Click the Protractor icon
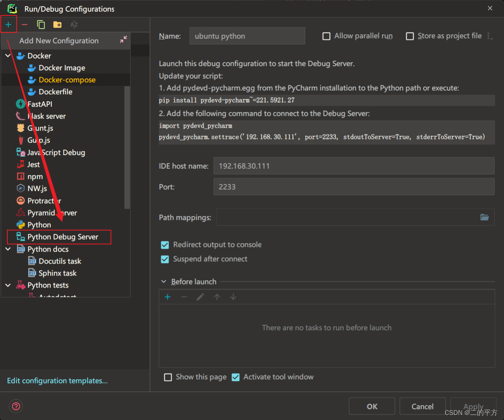 (x=21, y=201)
